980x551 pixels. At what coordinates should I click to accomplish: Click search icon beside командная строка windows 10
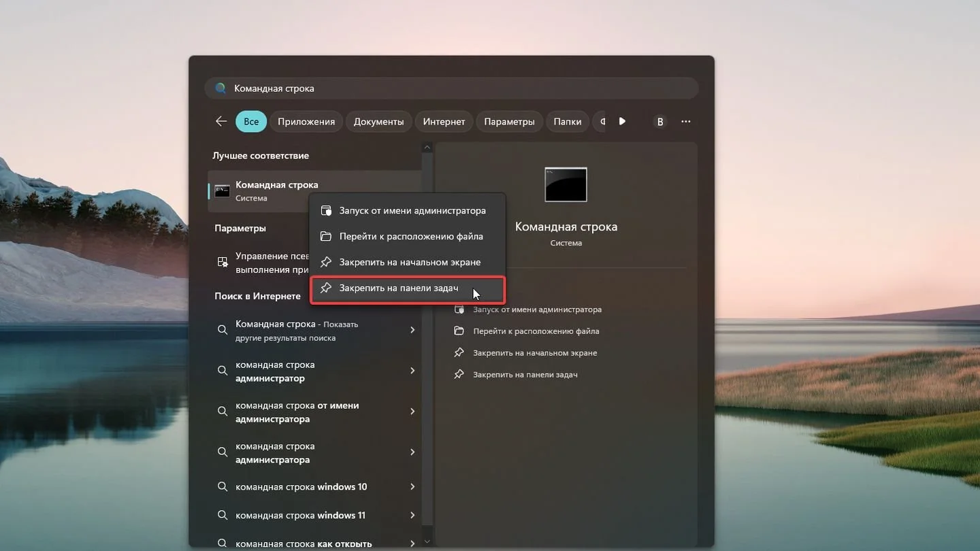pos(222,487)
